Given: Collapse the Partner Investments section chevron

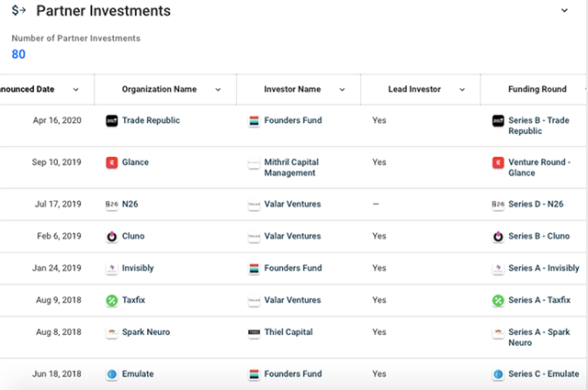Looking at the screenshot, I should tap(564, 10).
